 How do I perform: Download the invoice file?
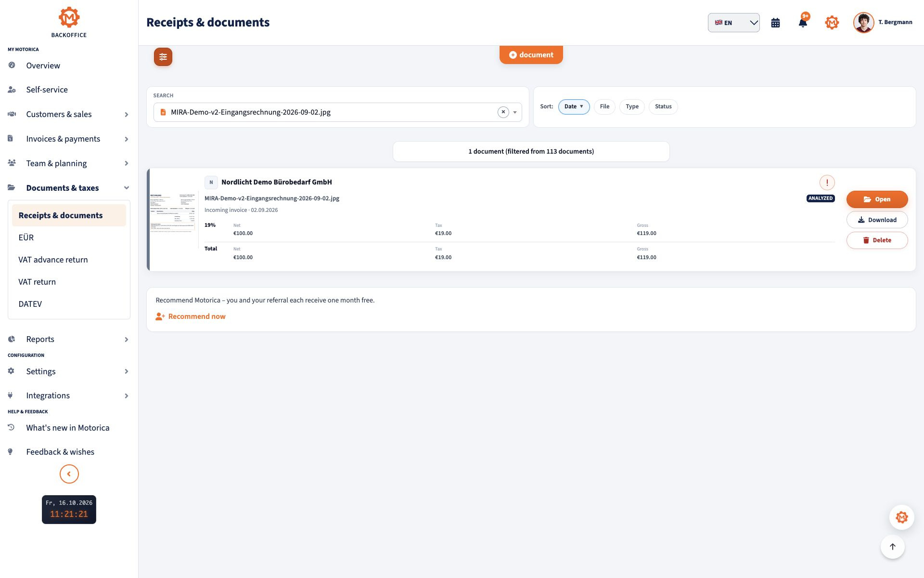[x=877, y=220]
